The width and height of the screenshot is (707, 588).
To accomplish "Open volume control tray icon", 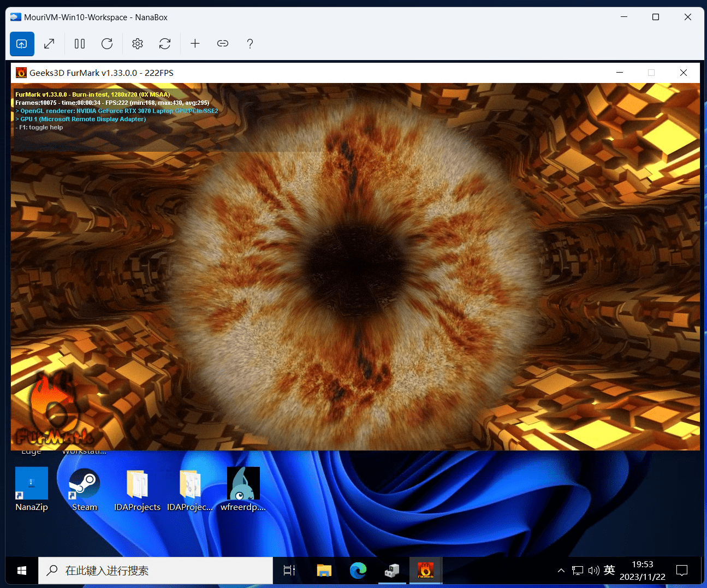I will point(593,571).
